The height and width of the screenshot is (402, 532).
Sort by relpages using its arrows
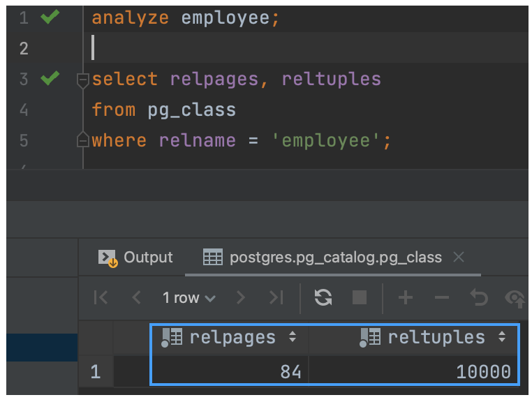click(293, 337)
